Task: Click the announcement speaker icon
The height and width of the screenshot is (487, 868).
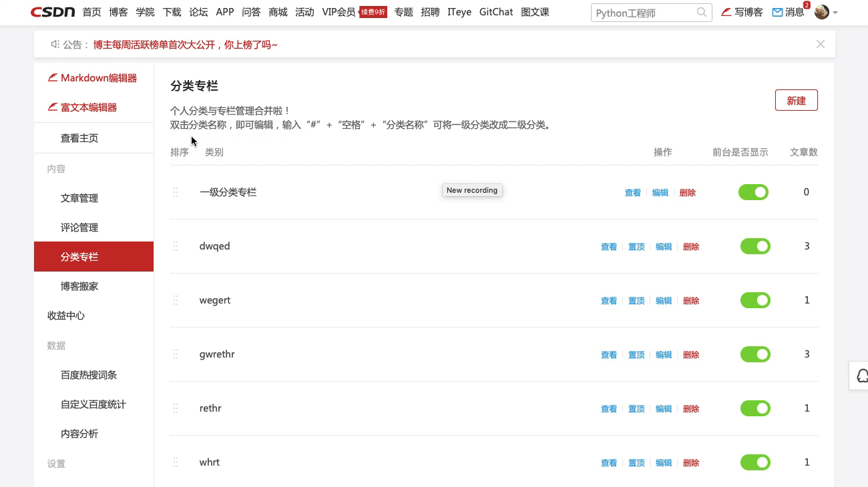Action: (x=55, y=44)
